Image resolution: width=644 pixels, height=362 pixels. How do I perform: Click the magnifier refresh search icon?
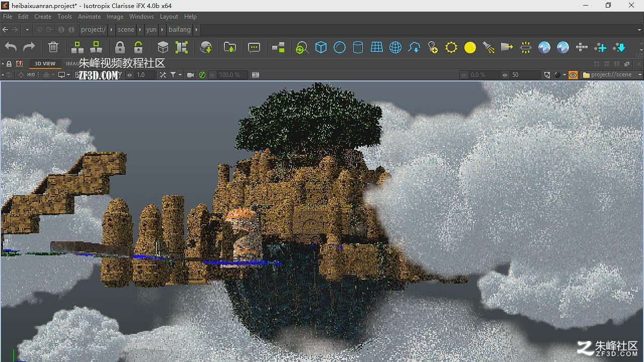302,48
